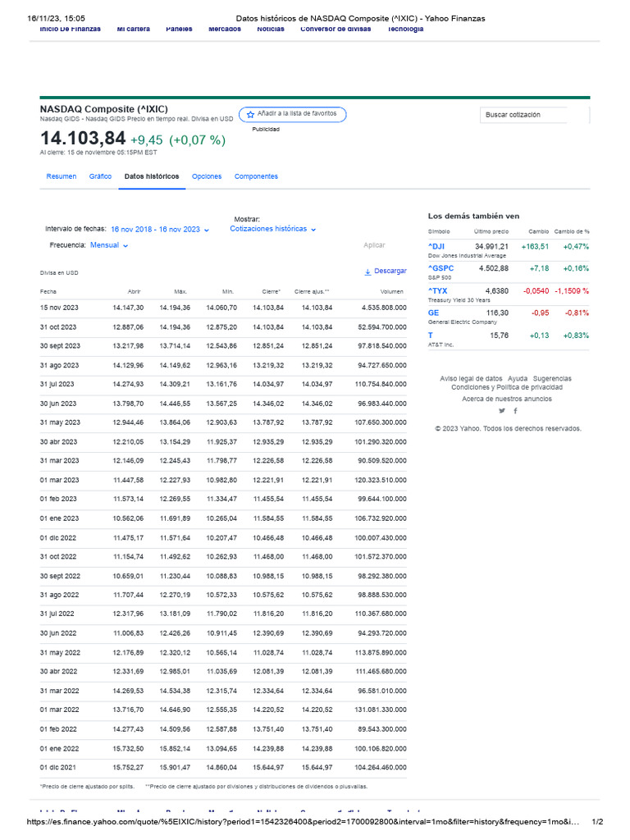
Task: Open the ^TYX symbol link
Action: click(x=437, y=291)
